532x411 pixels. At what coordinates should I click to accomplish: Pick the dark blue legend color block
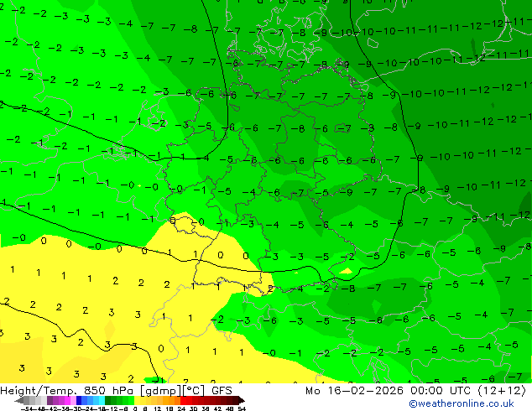coord(79,400)
